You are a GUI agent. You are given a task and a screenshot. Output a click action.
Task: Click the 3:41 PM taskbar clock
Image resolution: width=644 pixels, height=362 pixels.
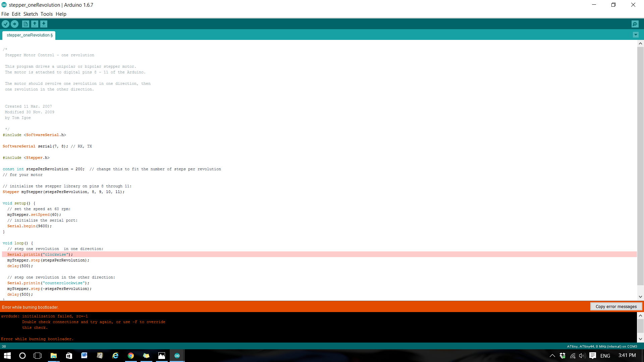[627, 355]
